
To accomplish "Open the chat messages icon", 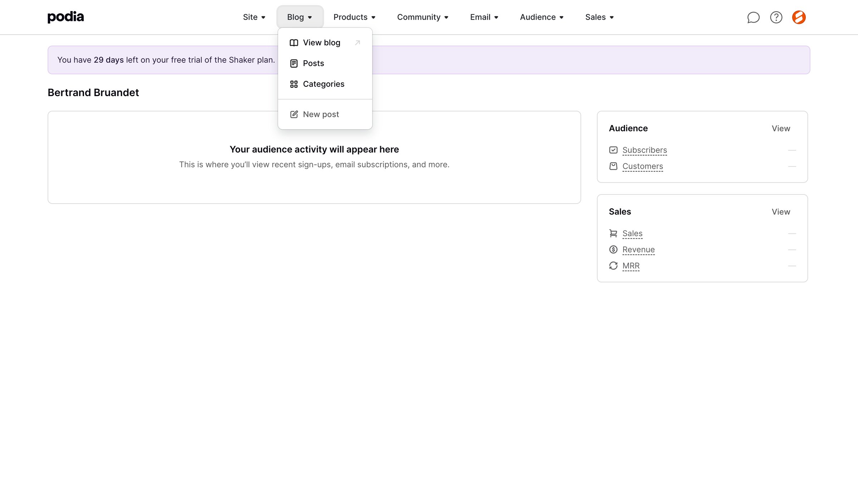I will tap(753, 17).
